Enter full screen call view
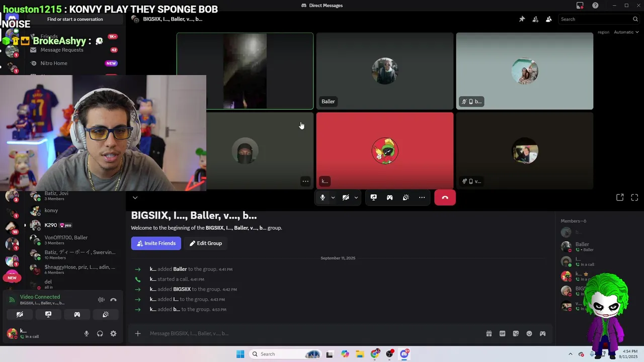 pos(634,198)
